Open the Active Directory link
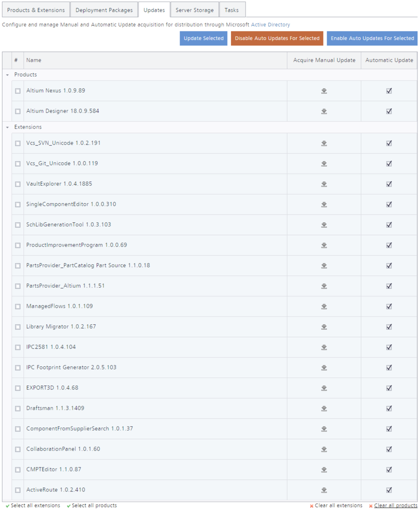This screenshot has width=420, height=510. coord(271,24)
